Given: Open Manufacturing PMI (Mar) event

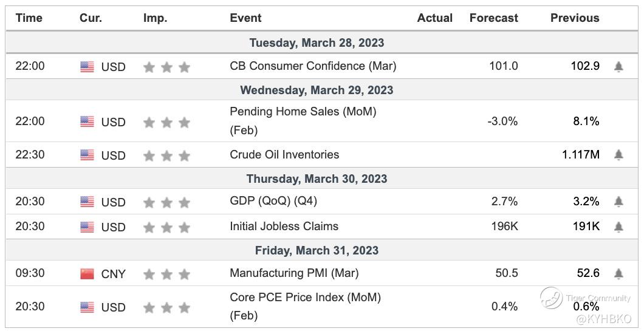Looking at the screenshot, I should click(x=294, y=273).
